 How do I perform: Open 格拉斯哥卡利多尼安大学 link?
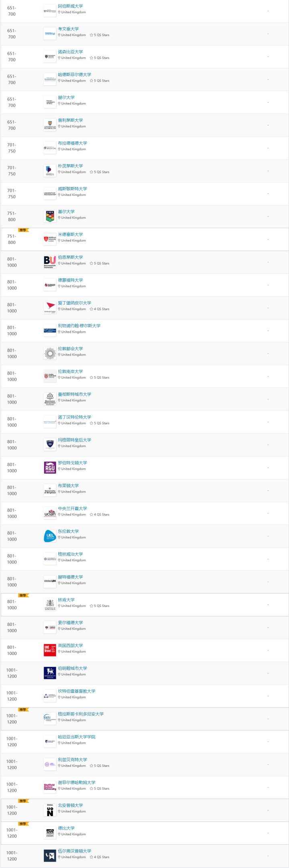pos(81,714)
